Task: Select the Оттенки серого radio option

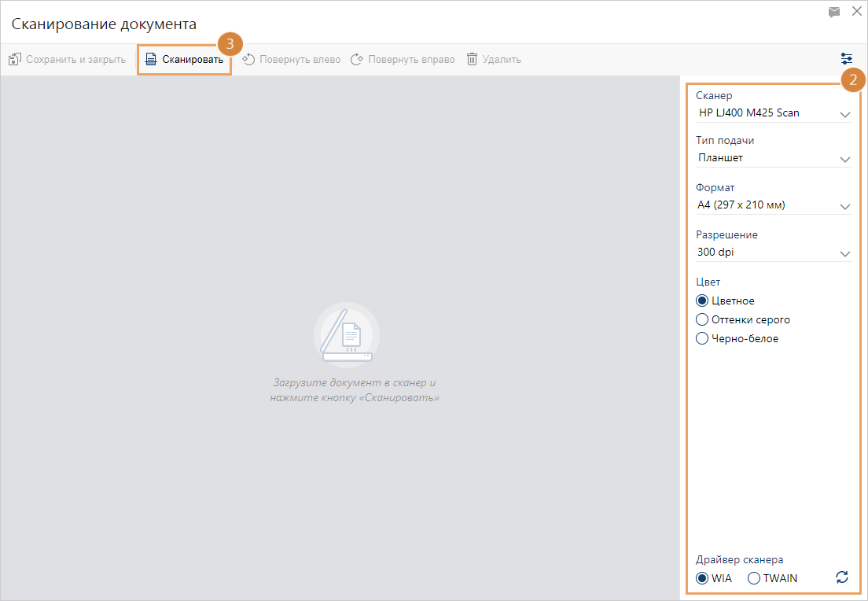Action: tap(703, 319)
